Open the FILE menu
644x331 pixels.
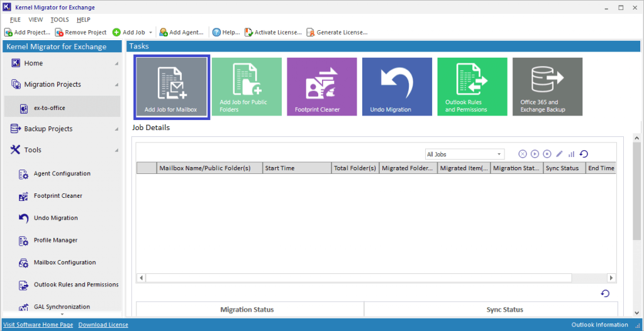coord(15,19)
